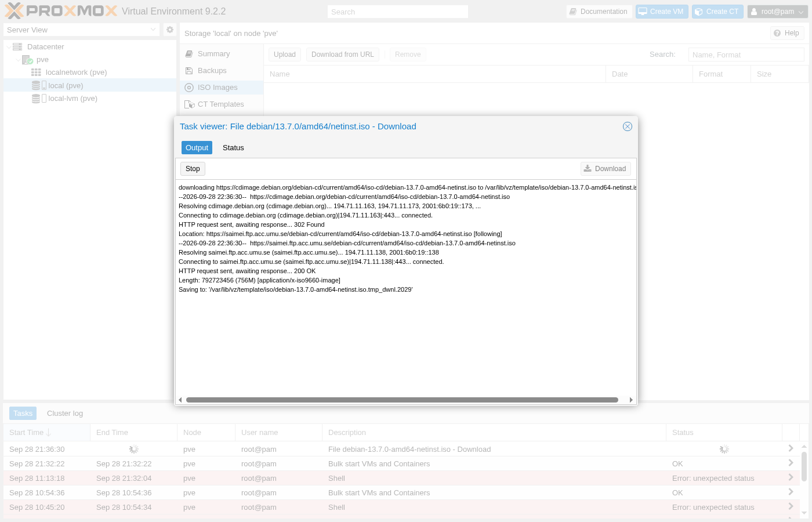Image resolution: width=812 pixels, height=522 pixels.
Task: Click the Documentation button
Action: (x=599, y=12)
